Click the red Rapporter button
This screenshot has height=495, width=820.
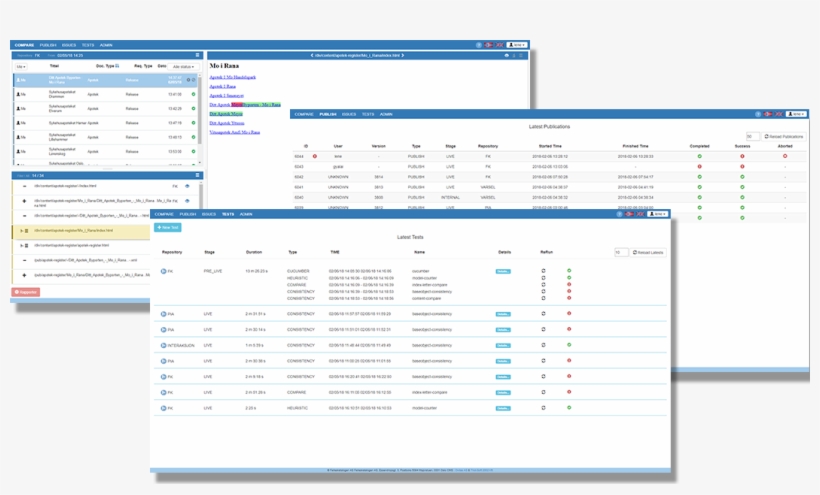click(x=26, y=292)
